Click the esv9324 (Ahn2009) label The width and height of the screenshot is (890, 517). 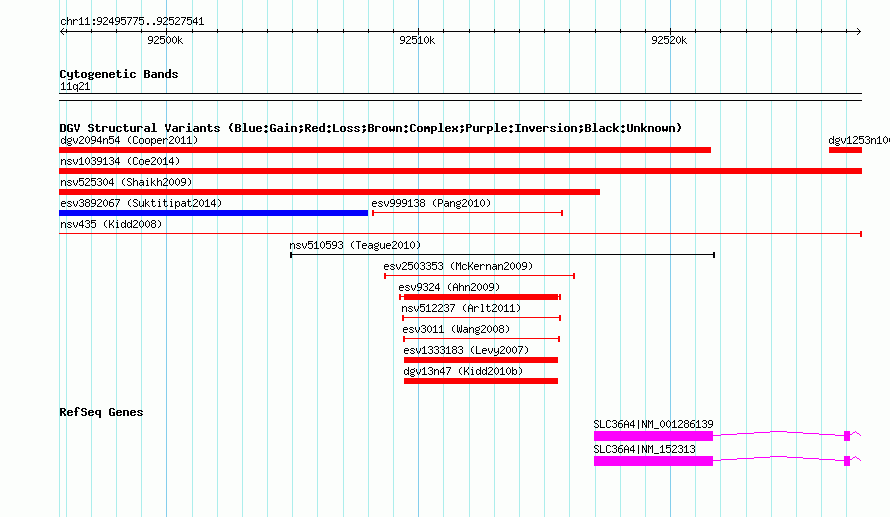[x=449, y=287]
